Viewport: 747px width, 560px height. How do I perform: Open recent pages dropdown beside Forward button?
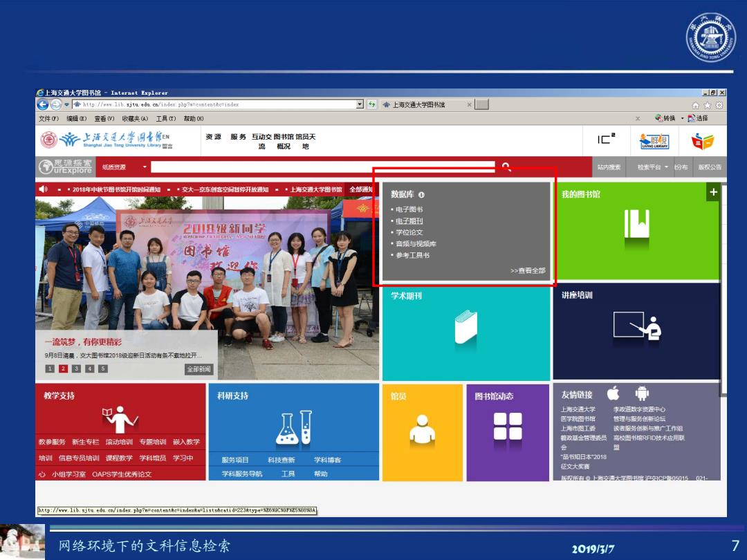(x=66, y=105)
